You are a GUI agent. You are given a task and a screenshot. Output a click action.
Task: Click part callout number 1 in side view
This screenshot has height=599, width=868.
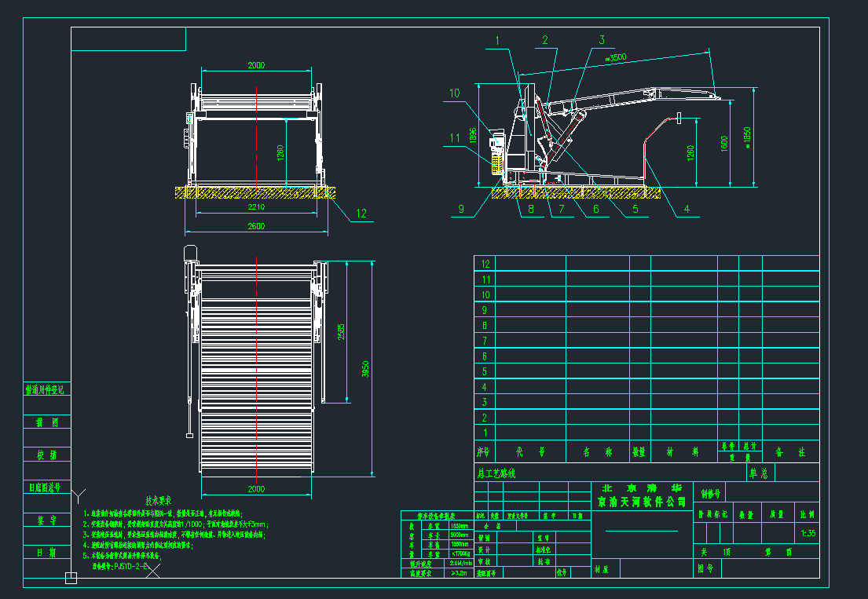(x=496, y=39)
